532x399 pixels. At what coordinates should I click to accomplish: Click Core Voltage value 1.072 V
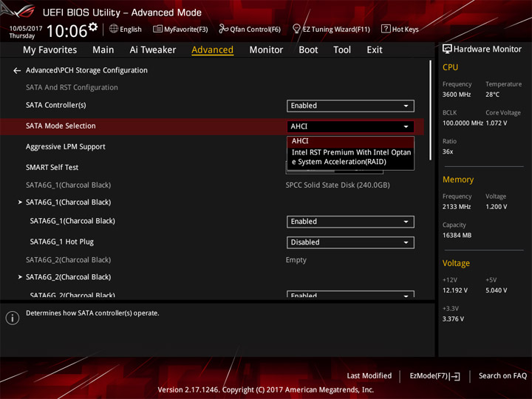[497, 123]
